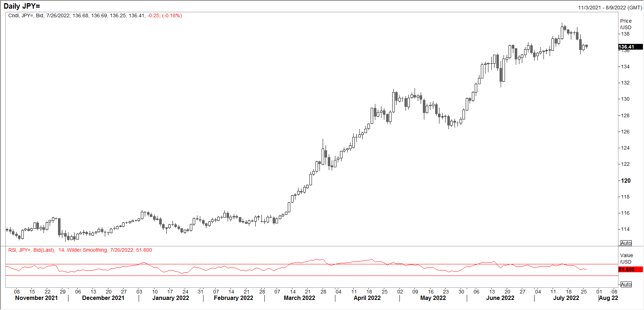Click the "March 2022" month label
This screenshot has width=644, height=310.
[x=299, y=298]
